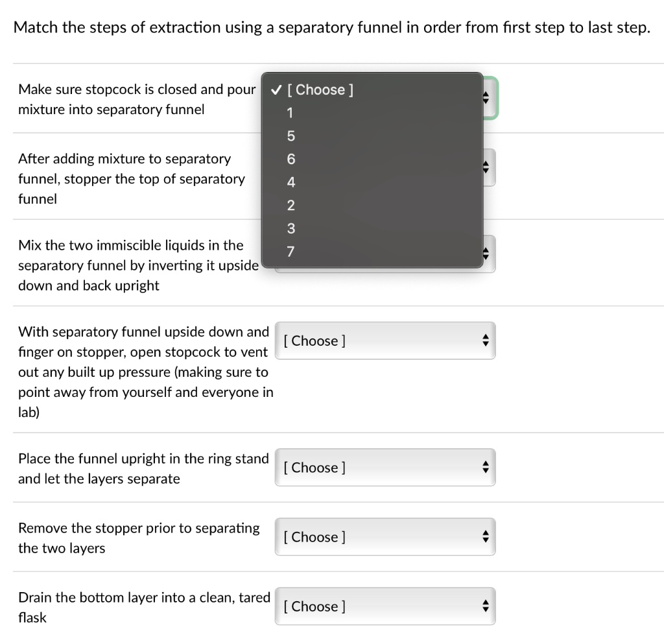Screen dimensions: 664x644
Task: Select option 2 in the dropdown list
Action: coord(290,206)
